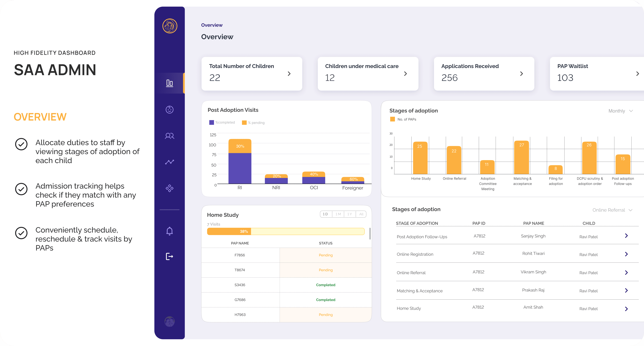
Task: Open notifications bell icon
Action: click(x=170, y=231)
